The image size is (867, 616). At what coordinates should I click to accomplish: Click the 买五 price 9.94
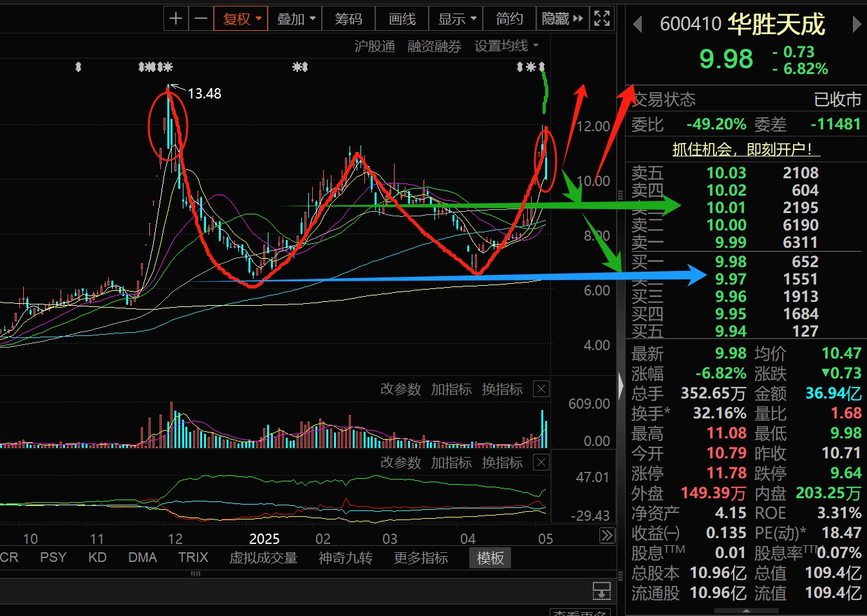[x=731, y=331]
